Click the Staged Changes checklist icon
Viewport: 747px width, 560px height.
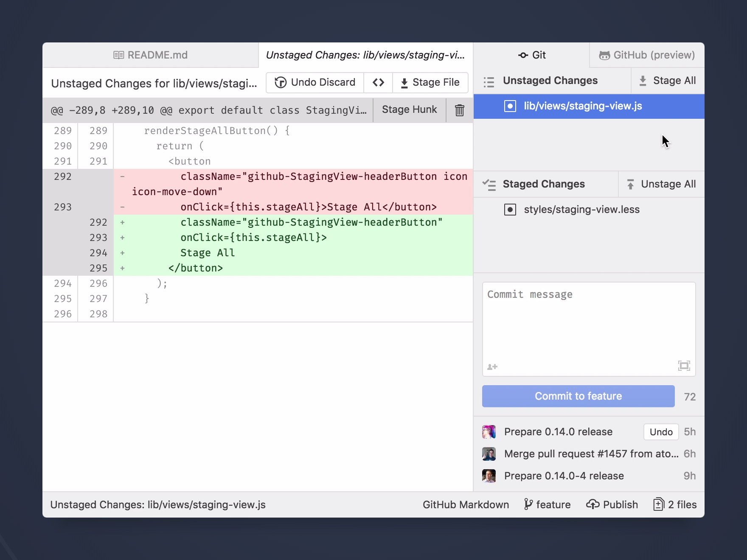(x=489, y=185)
